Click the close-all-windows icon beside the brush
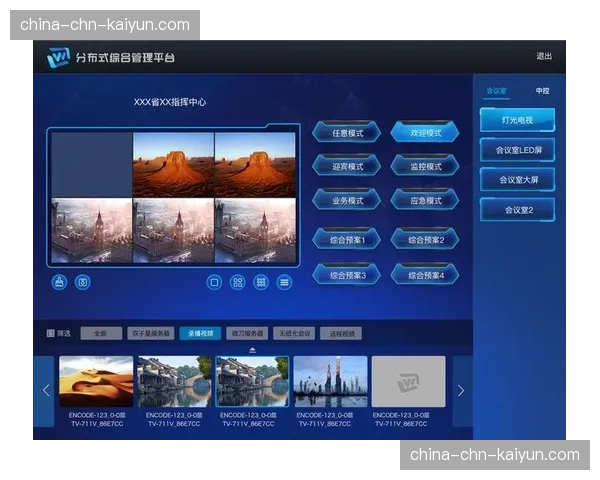This screenshot has height=480, width=600. 83,282
